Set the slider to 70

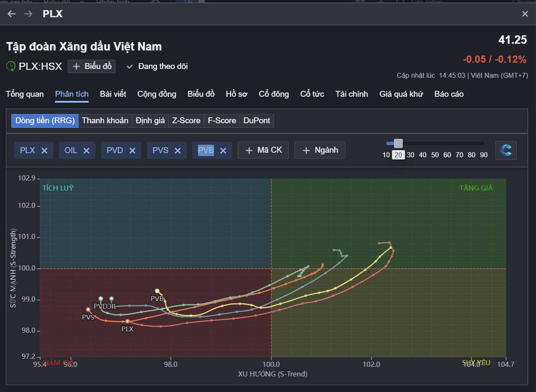pos(460,155)
